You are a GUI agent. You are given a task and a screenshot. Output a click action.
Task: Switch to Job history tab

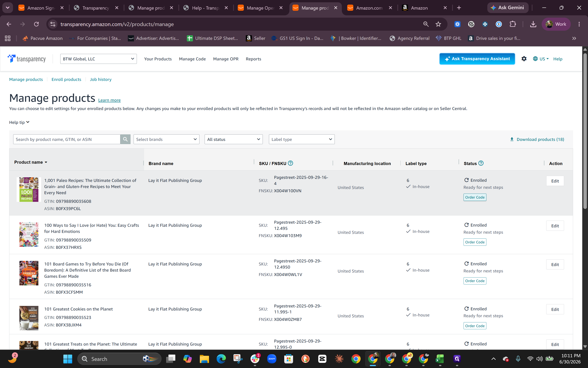tap(101, 79)
